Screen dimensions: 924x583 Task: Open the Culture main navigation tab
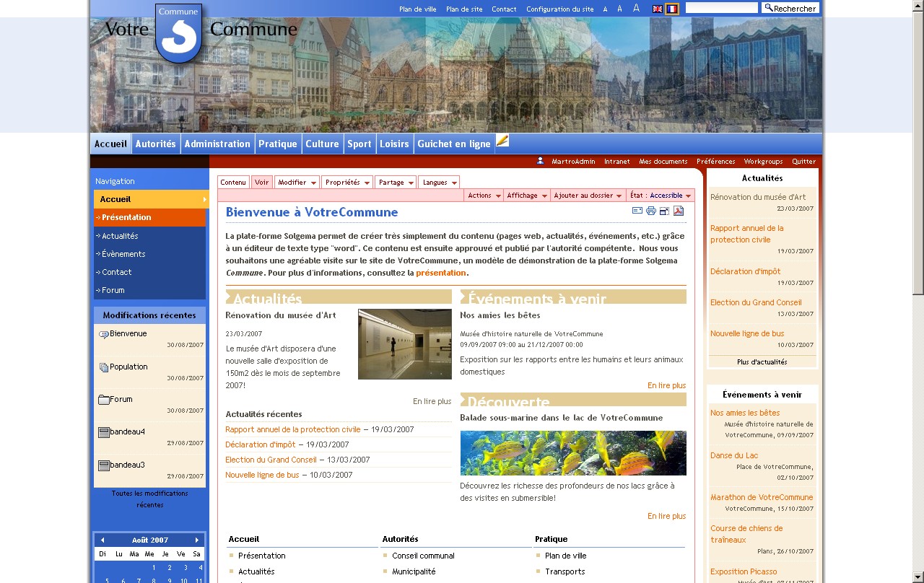coord(322,144)
